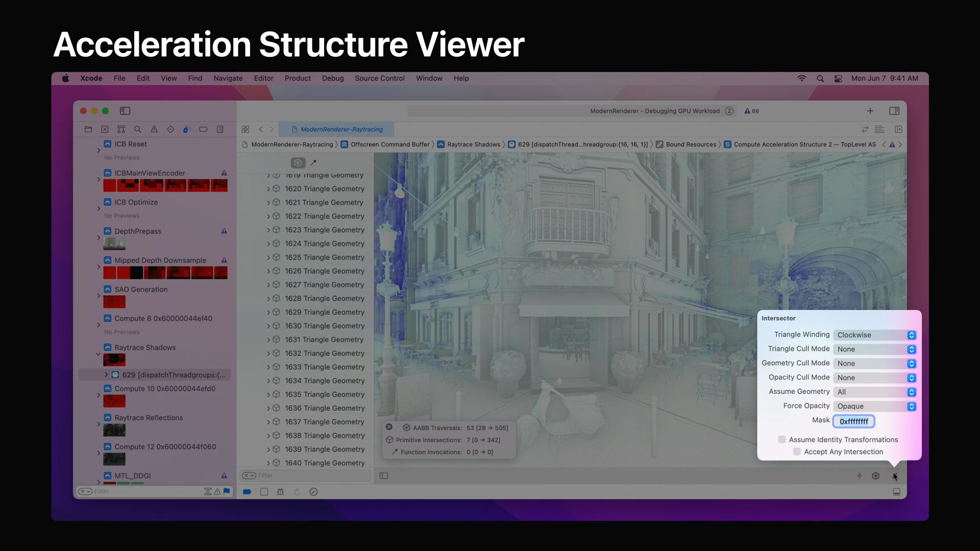Close the AABB traversals info overlay
980x551 pixels.
(x=389, y=427)
